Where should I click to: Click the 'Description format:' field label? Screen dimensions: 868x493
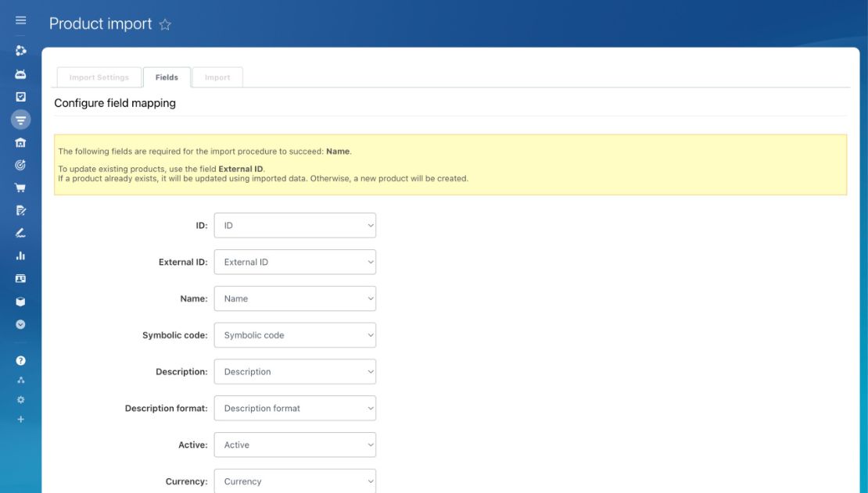(166, 409)
